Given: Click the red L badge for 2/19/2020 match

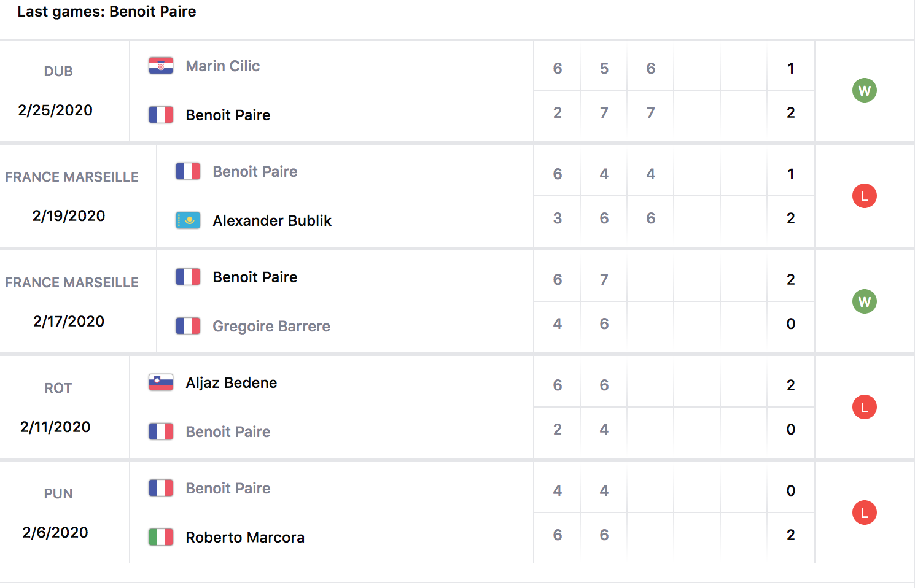Looking at the screenshot, I should 864,196.
